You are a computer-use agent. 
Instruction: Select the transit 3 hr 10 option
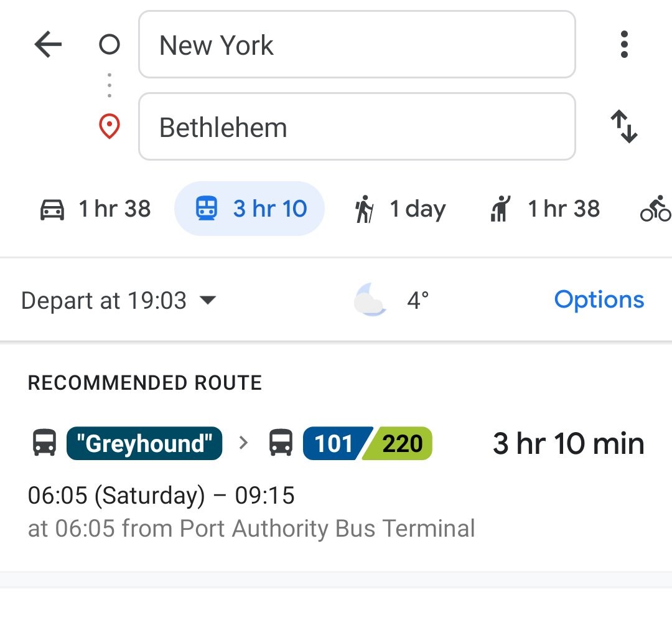[x=249, y=209]
